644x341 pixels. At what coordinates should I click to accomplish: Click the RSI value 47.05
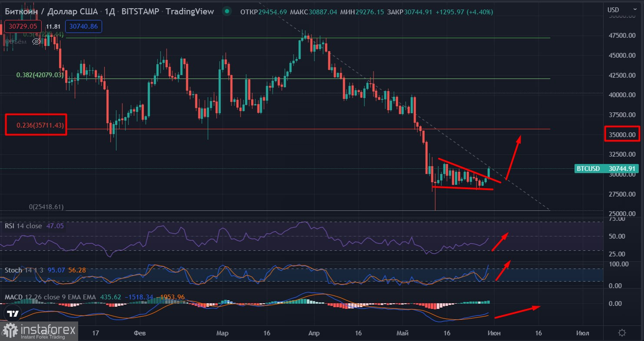tap(54, 226)
